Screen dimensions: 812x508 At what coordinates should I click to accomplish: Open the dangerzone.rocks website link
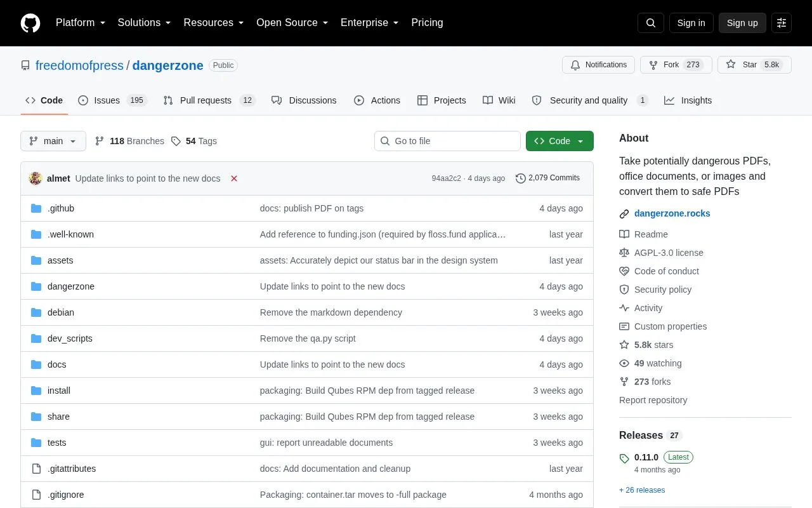(672, 213)
